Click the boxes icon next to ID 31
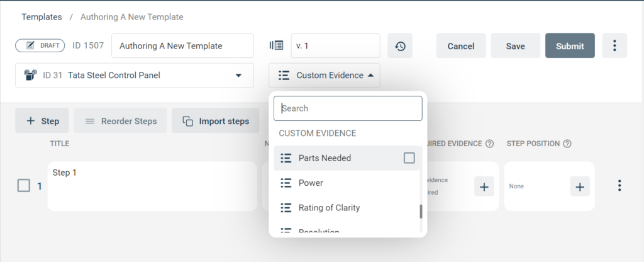This screenshot has height=262, width=644. [x=31, y=76]
